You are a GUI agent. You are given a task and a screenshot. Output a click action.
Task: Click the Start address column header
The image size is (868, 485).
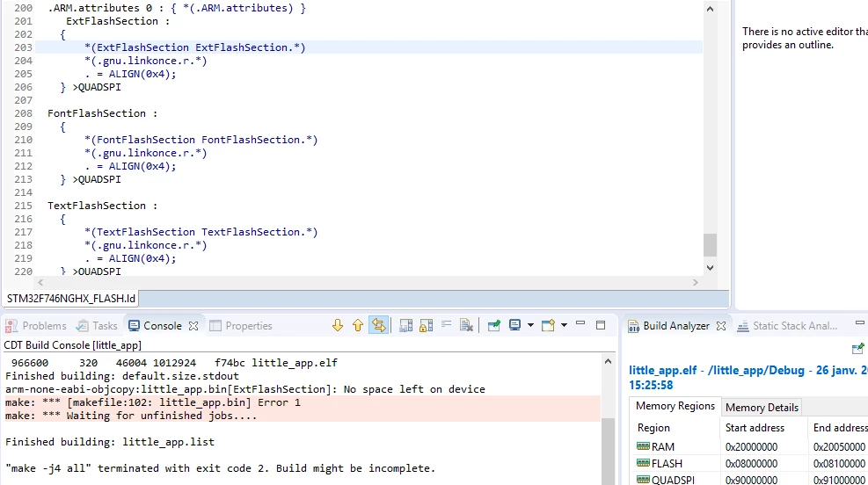(755, 428)
